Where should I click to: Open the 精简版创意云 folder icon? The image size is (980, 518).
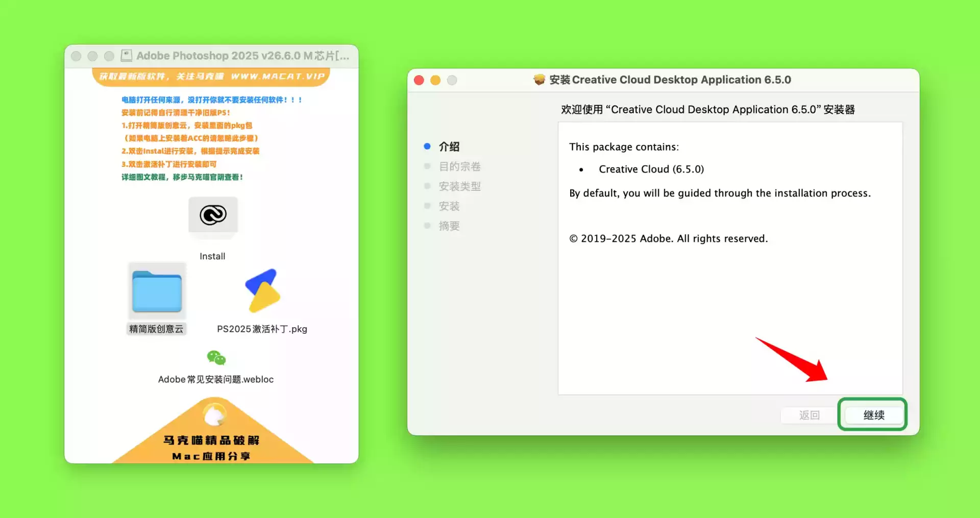click(x=157, y=291)
